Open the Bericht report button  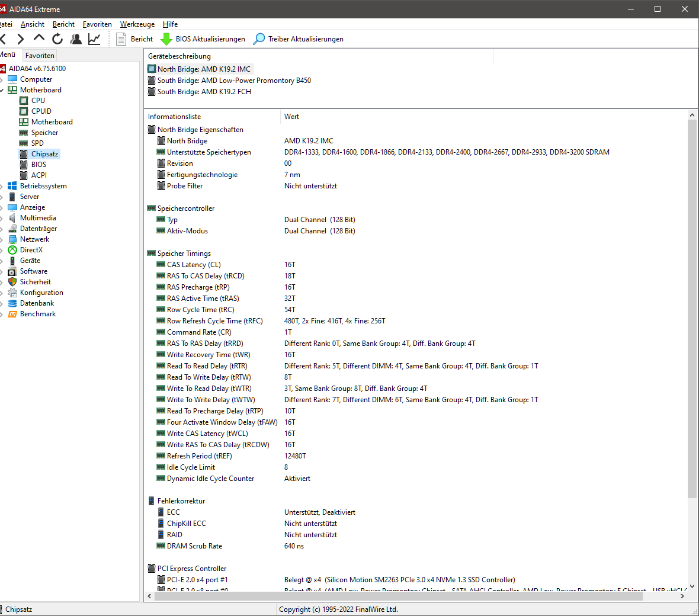click(134, 39)
